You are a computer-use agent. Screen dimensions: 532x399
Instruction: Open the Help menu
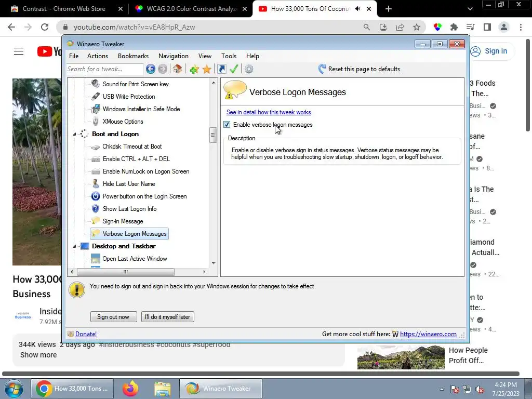[252, 56]
